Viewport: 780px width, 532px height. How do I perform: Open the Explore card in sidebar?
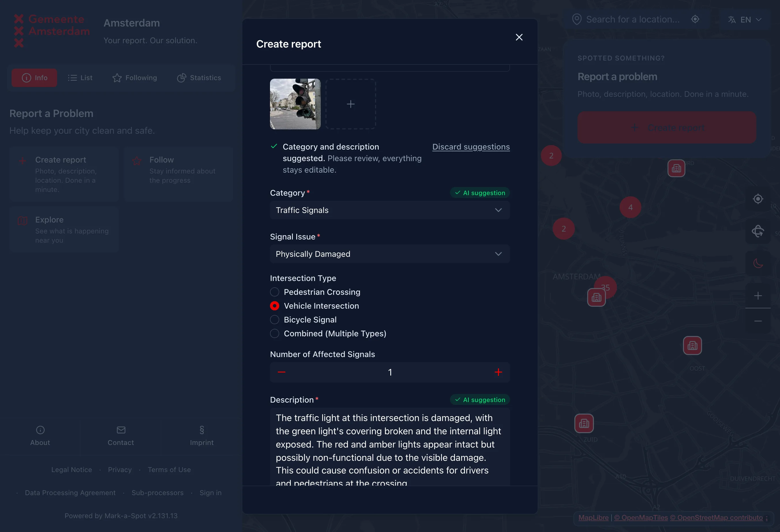(64, 230)
